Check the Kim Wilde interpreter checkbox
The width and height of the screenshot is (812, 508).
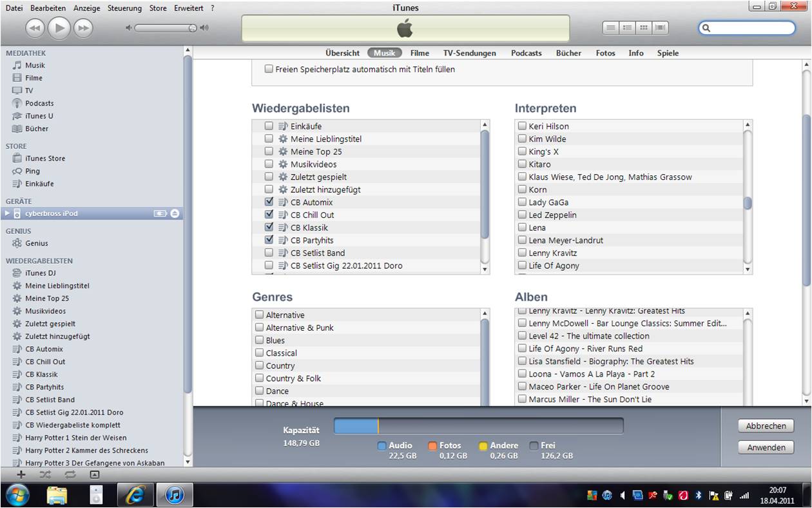coord(522,139)
